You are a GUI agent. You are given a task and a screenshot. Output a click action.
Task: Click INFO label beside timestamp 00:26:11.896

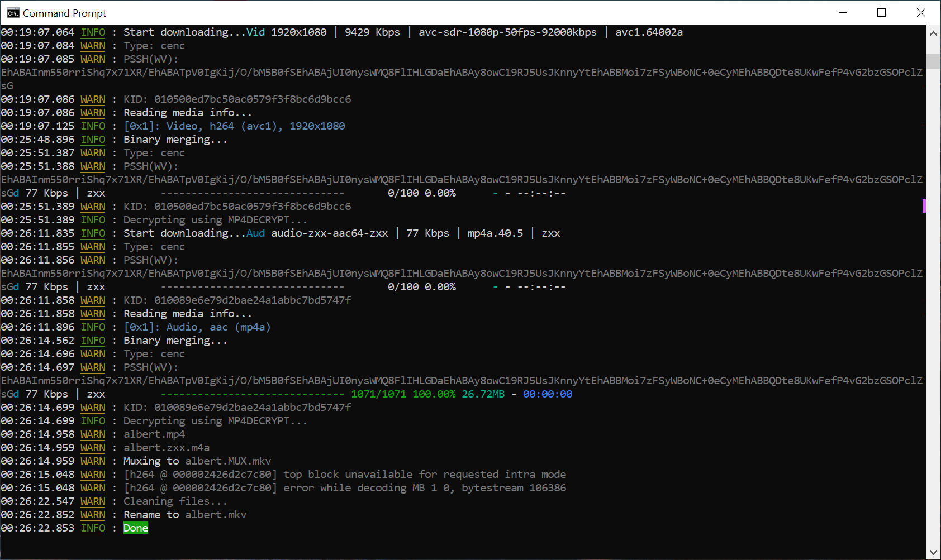[93, 327]
